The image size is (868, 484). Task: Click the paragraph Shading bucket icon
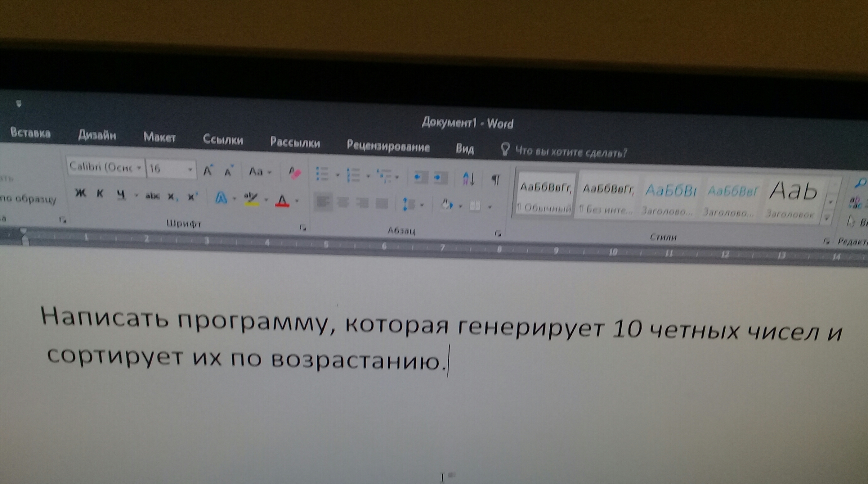click(x=447, y=205)
